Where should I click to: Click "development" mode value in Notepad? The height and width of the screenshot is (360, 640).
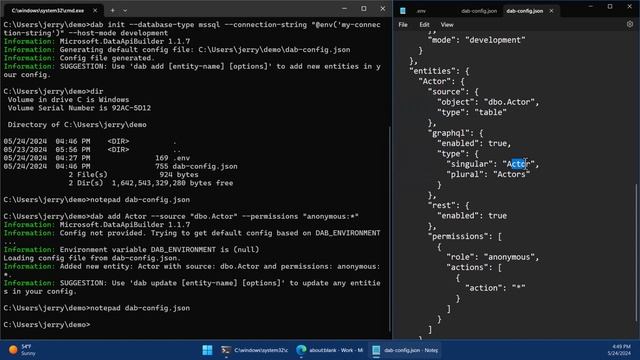[x=495, y=40]
